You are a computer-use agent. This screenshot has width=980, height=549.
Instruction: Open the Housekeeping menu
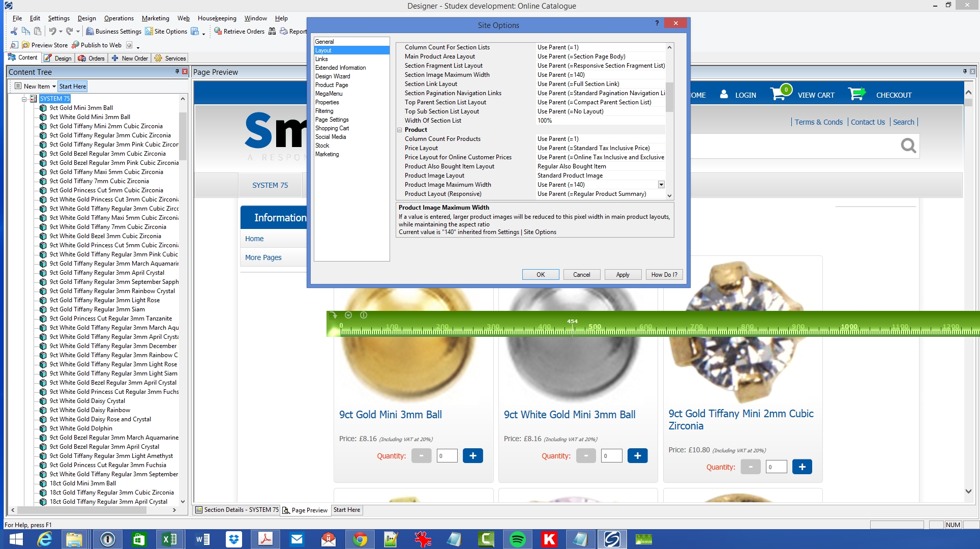click(x=217, y=18)
